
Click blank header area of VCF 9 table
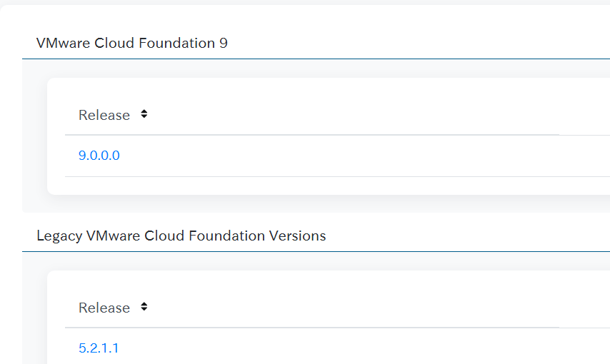[350, 115]
